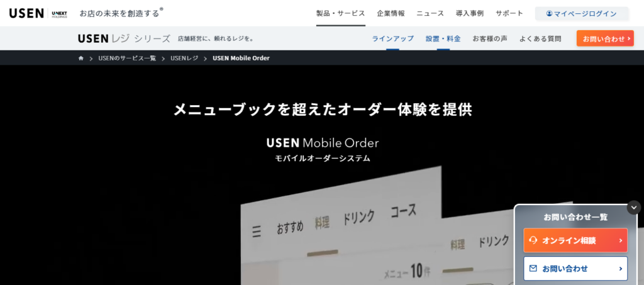The height and width of the screenshot is (285, 644).
Task: Click the user icon beside マイページログイン
Action: tap(549, 13)
